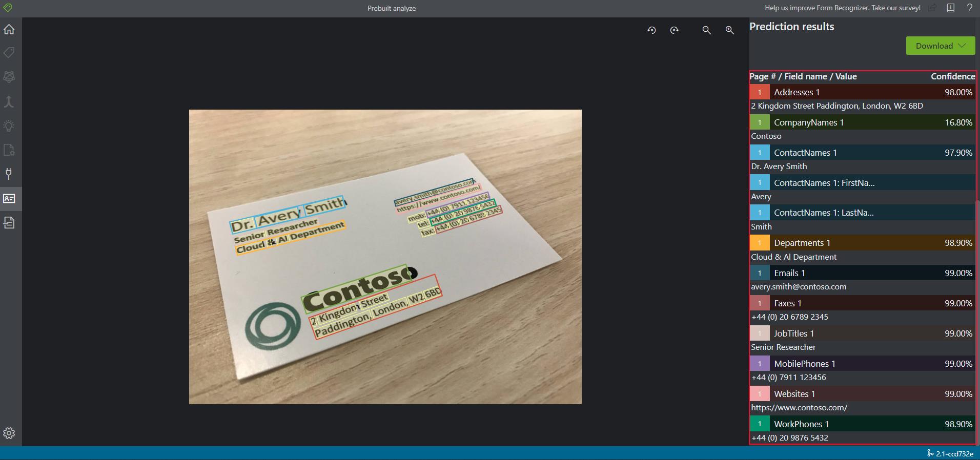Open the Model compose icon in sidebar
Image resolution: width=980 pixels, height=460 pixels.
point(9,101)
